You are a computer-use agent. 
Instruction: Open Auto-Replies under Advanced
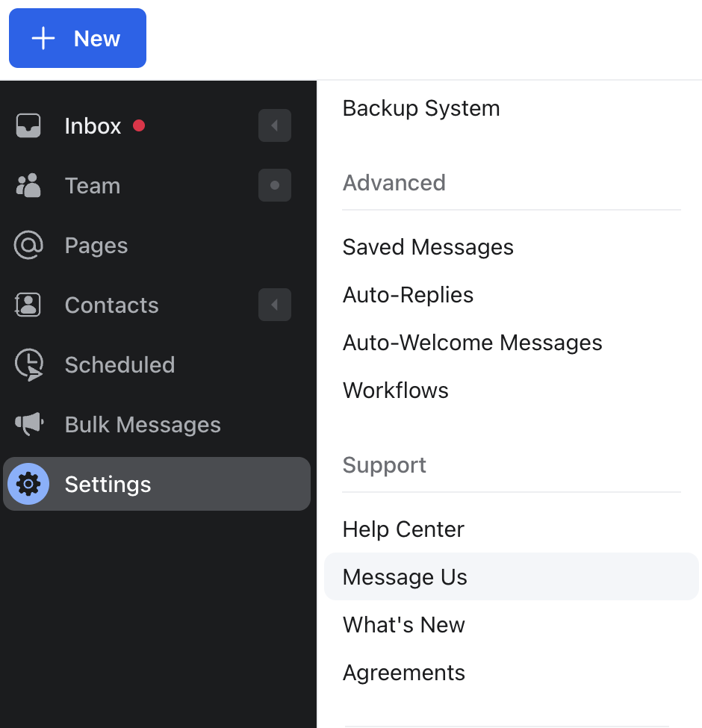[408, 294]
